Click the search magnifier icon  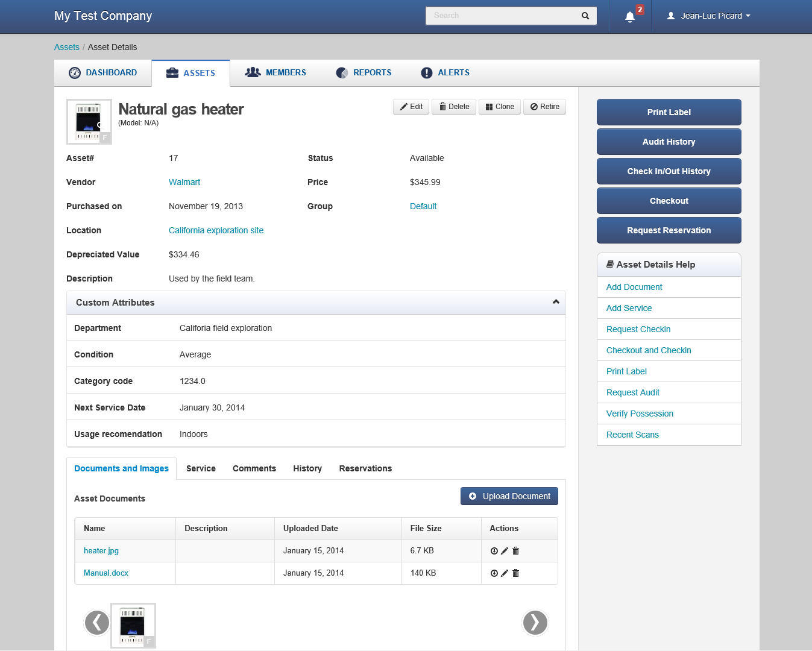click(x=584, y=15)
